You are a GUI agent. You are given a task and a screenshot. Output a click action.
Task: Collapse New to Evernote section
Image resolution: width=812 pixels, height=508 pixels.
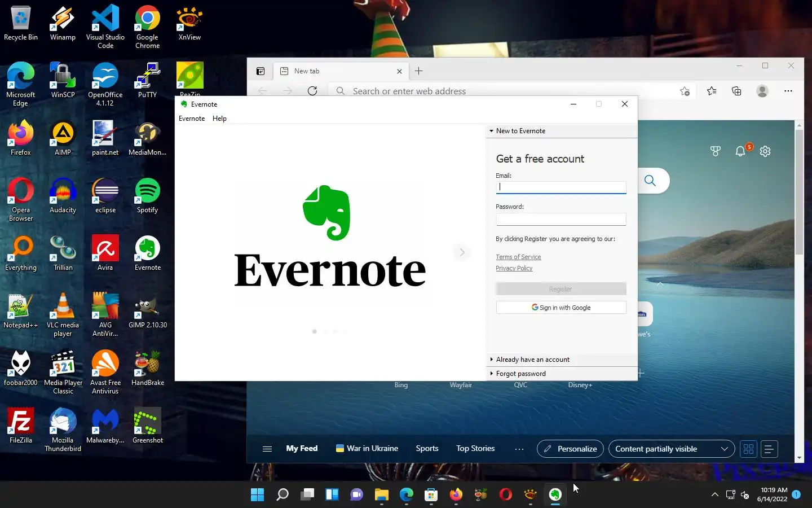562,131
